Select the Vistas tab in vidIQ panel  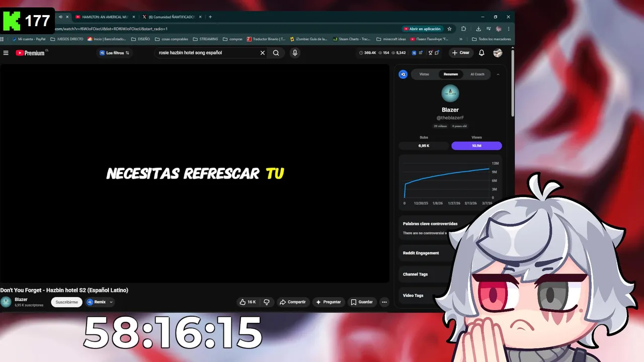(x=424, y=74)
